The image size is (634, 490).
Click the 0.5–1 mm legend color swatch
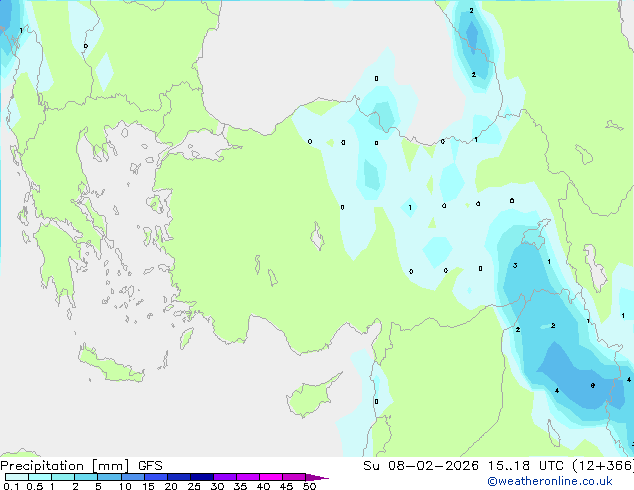(40, 477)
